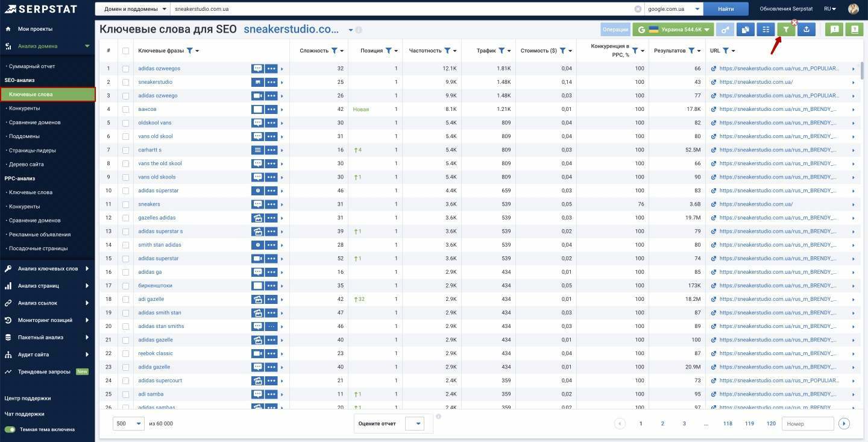Click filter icon on Стоимость column
Screen dimensions: 868x442
pyautogui.click(x=562, y=51)
